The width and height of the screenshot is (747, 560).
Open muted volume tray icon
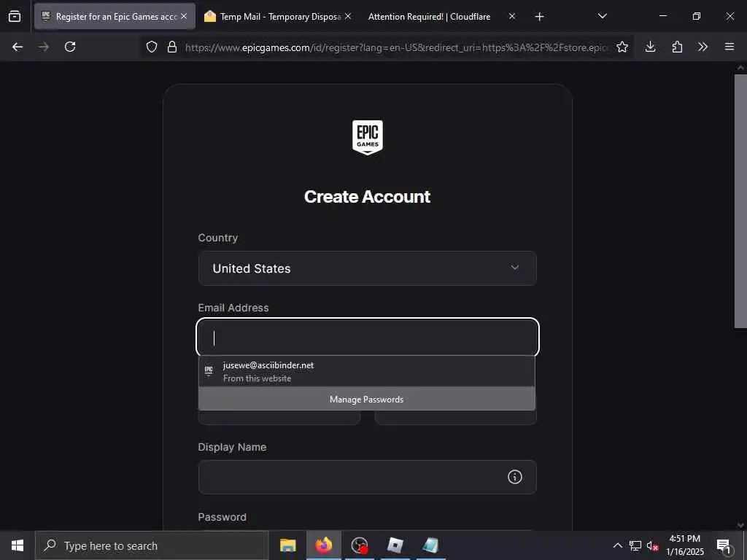pyautogui.click(x=653, y=545)
